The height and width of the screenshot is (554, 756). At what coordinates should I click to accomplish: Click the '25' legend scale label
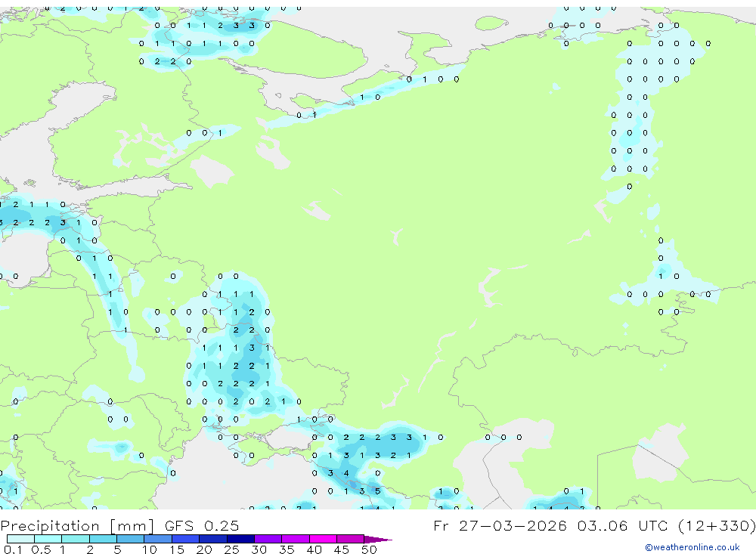pos(231,549)
